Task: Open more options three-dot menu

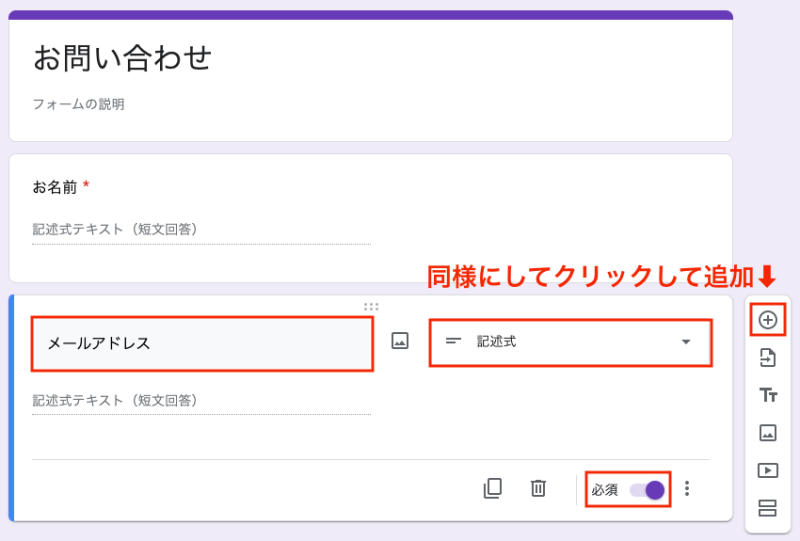Action: (687, 489)
